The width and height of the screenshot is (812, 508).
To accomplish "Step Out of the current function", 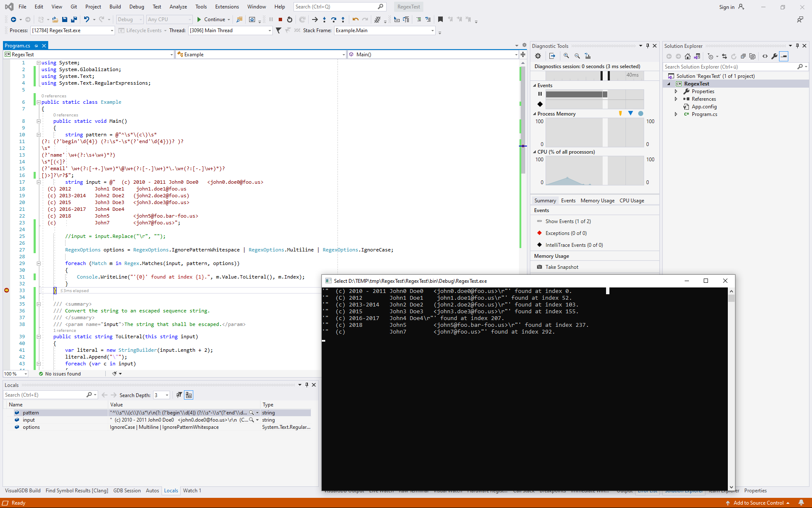I will tap(343, 19).
